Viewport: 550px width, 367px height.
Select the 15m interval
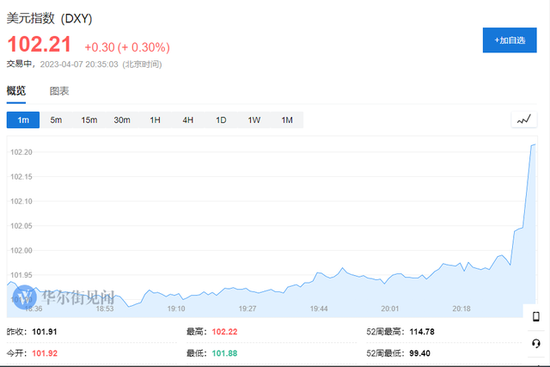point(89,120)
